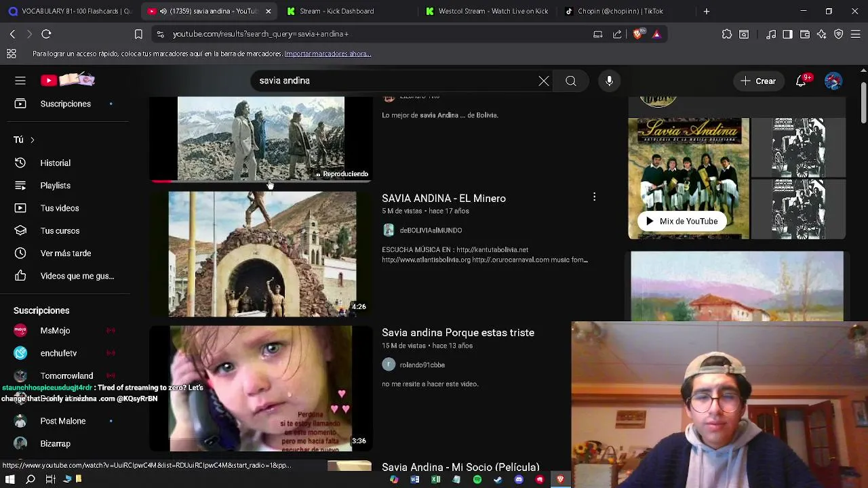Open Brave Rewards triangle icon
Screen dimensions: 868x488
coord(656,34)
